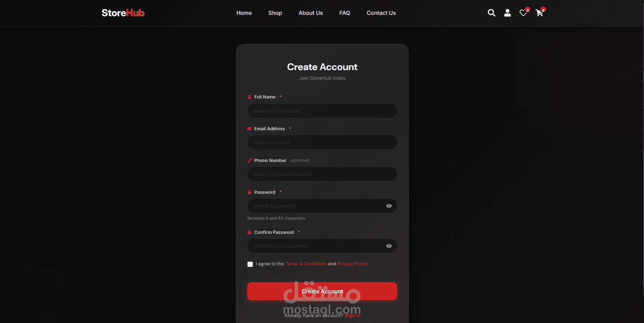View wishlist heart icon
This screenshot has height=323, width=644.
(x=523, y=13)
